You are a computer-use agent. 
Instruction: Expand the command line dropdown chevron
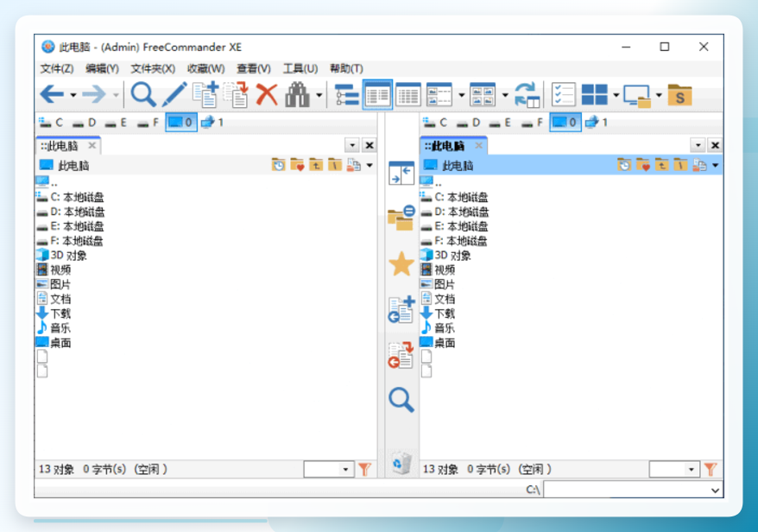(x=715, y=490)
